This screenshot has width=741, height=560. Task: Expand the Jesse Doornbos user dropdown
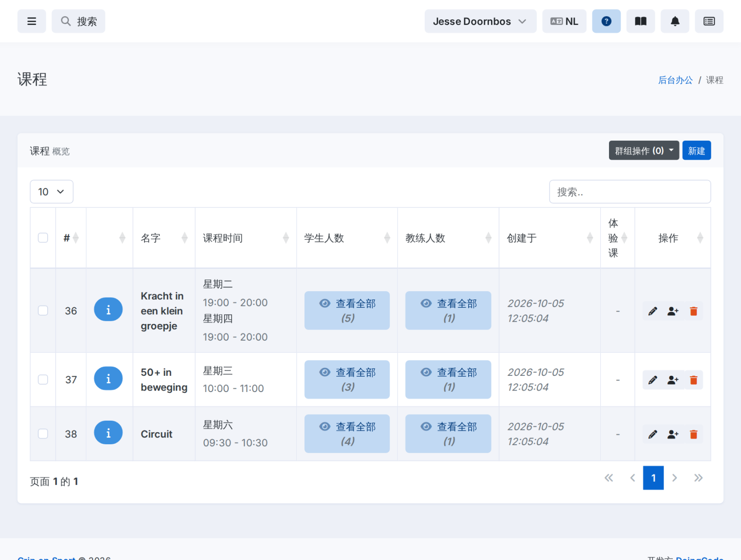480,21
